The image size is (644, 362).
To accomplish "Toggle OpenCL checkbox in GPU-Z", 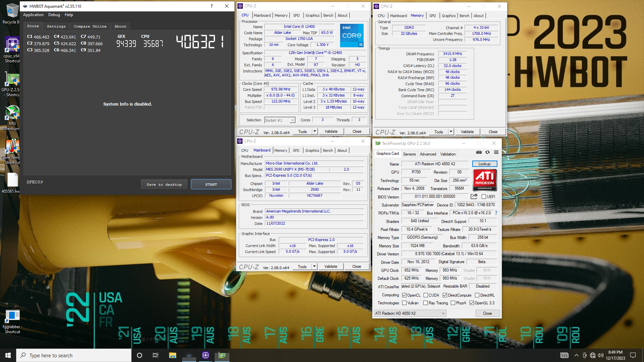I will [404, 295].
